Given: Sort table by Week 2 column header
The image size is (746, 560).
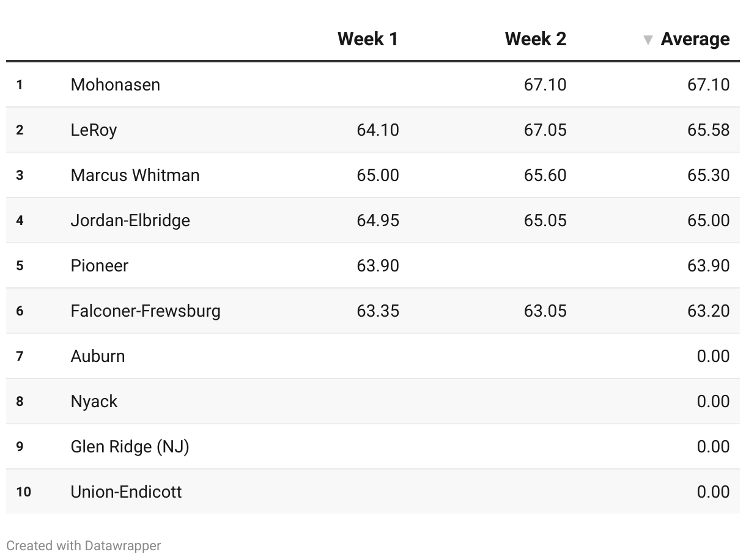Looking at the screenshot, I should (536, 39).
